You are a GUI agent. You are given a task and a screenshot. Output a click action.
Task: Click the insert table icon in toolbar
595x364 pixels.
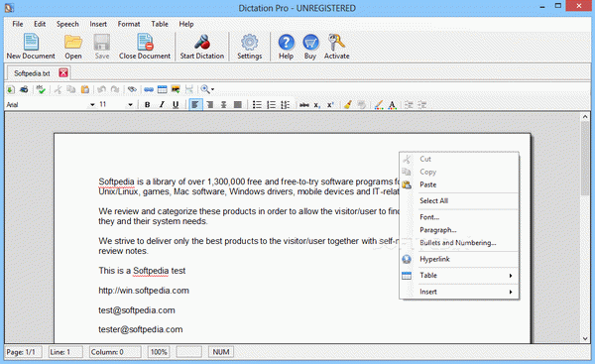pyautogui.click(x=162, y=89)
